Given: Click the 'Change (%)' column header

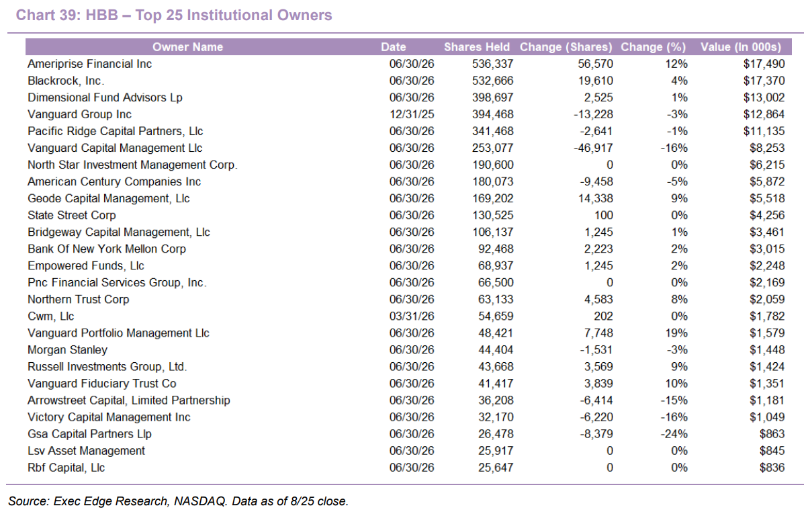Looking at the screenshot, I should tap(653, 47).
